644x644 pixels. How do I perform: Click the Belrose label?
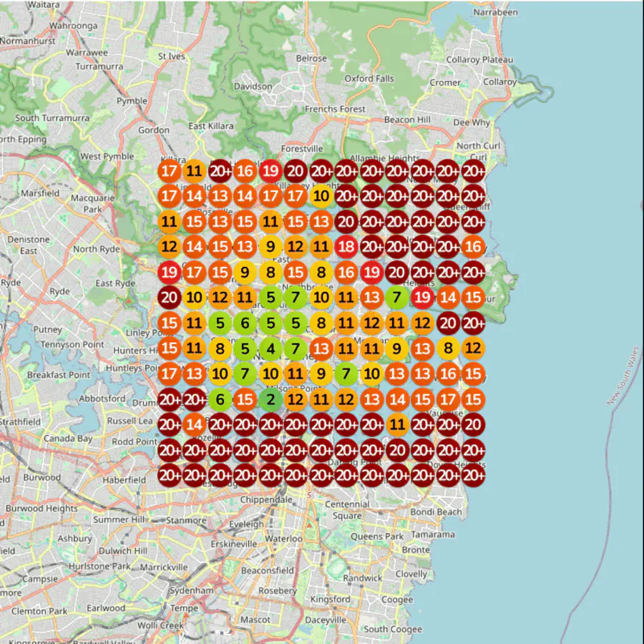pyautogui.click(x=311, y=59)
